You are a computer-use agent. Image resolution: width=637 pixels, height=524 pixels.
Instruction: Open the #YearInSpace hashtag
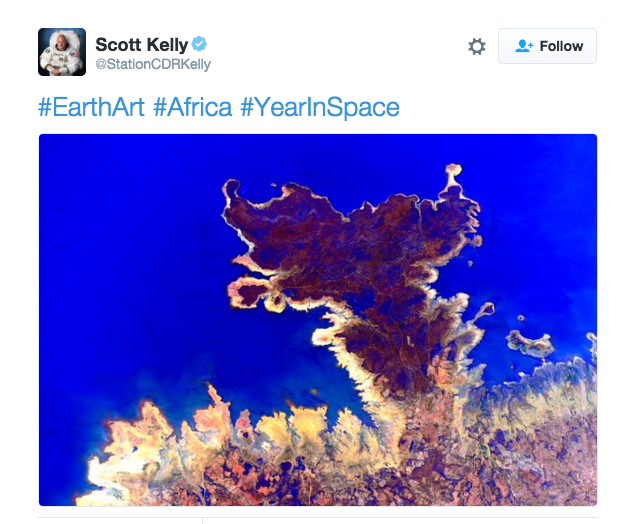320,108
